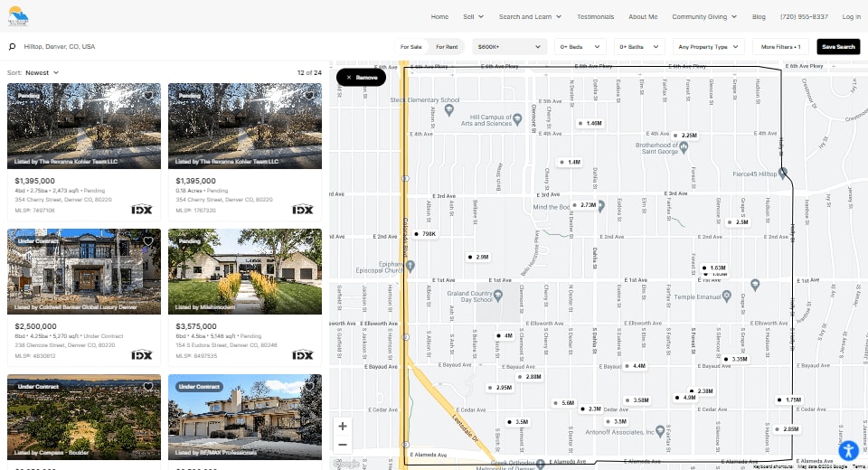
Task: Select the 5.6M map price marker
Action: [x=564, y=403]
